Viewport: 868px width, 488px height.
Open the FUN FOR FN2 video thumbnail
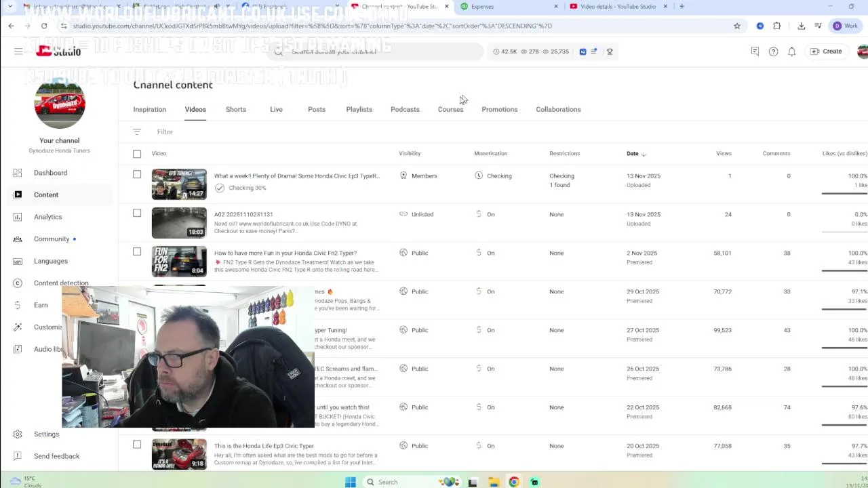tap(179, 262)
